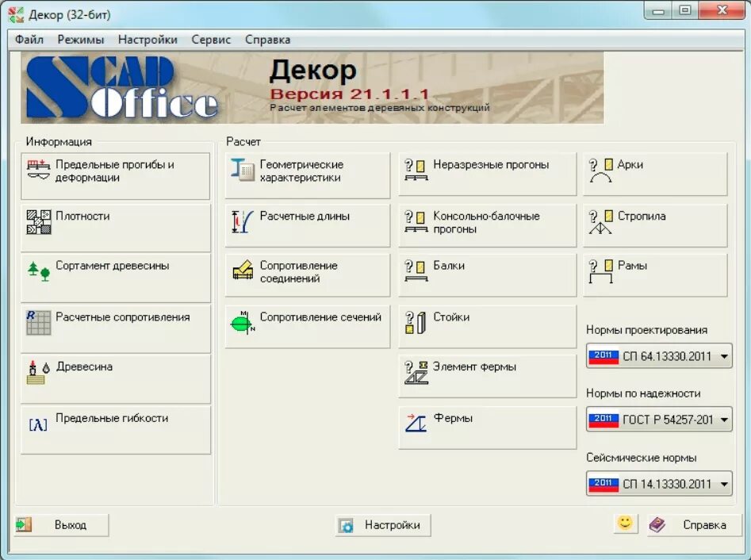
Task: Click the book icon on Справка button
Action: point(657,525)
